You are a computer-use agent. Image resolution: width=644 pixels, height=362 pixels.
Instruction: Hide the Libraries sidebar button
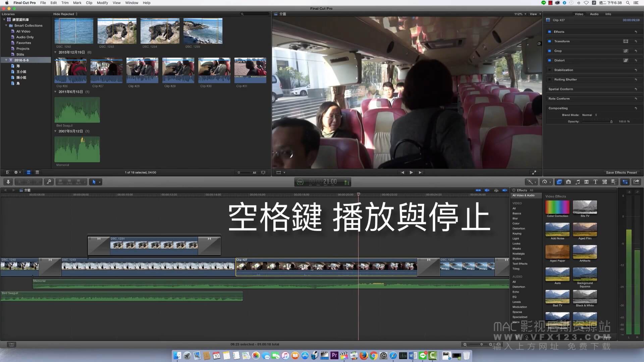tap(8, 172)
